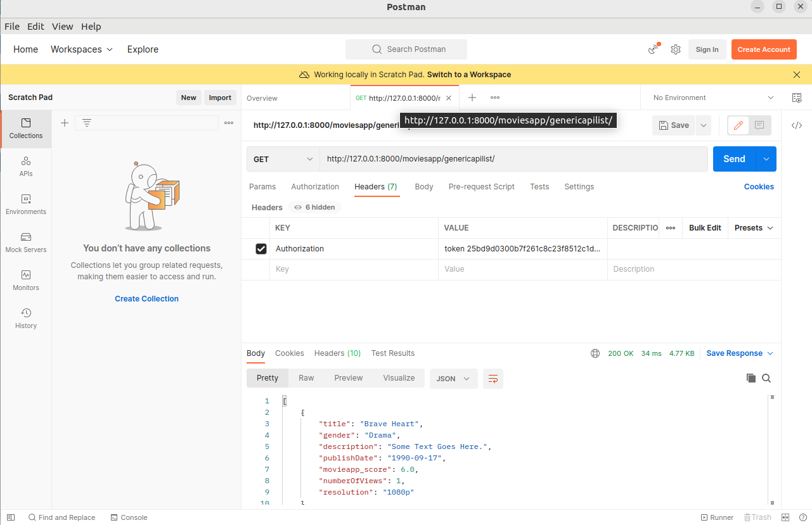Image resolution: width=812 pixels, height=525 pixels.
Task: Open the File menu
Action: pos(12,27)
